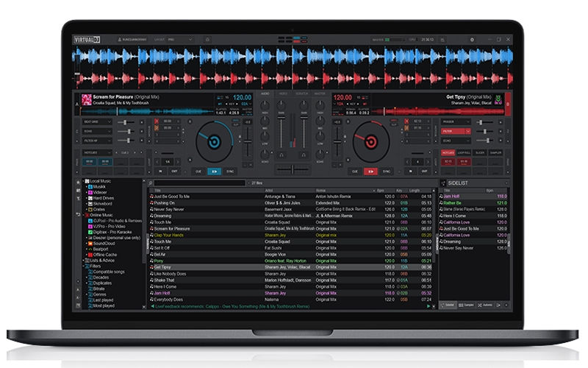Image resolution: width=588 pixels, height=368 pixels.
Task: Play or pause the left deck
Action: (x=214, y=171)
